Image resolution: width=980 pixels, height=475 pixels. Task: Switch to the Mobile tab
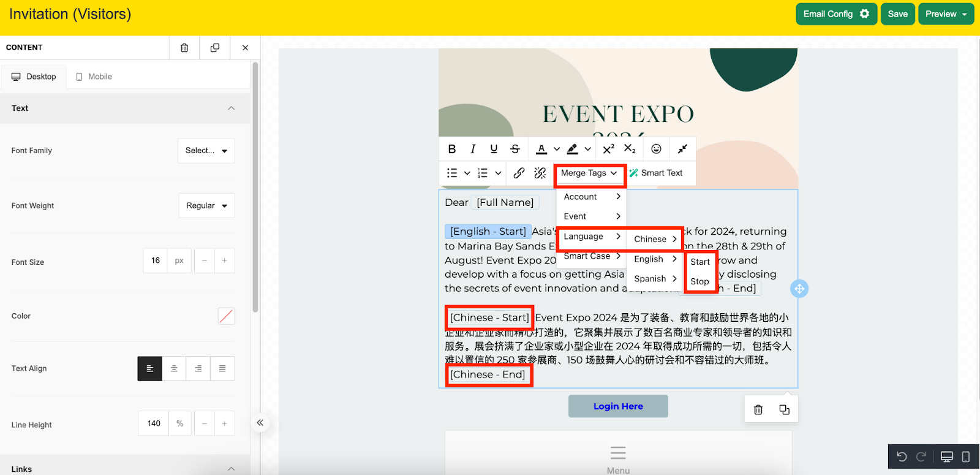(94, 77)
